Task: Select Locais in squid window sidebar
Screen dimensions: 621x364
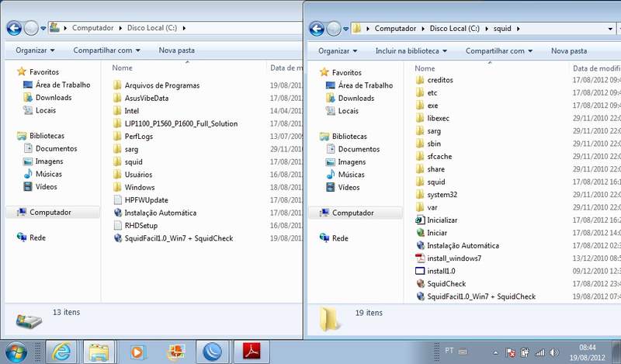Action: [x=342, y=111]
